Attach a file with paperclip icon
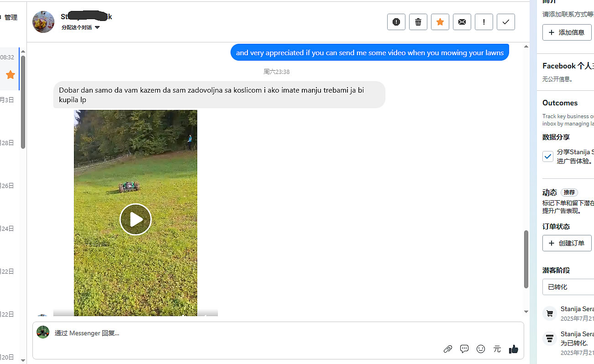The width and height of the screenshot is (594, 364). [447, 349]
